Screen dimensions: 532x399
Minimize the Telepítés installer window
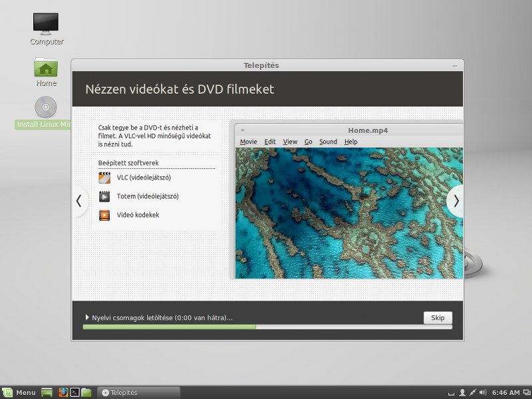click(x=455, y=66)
